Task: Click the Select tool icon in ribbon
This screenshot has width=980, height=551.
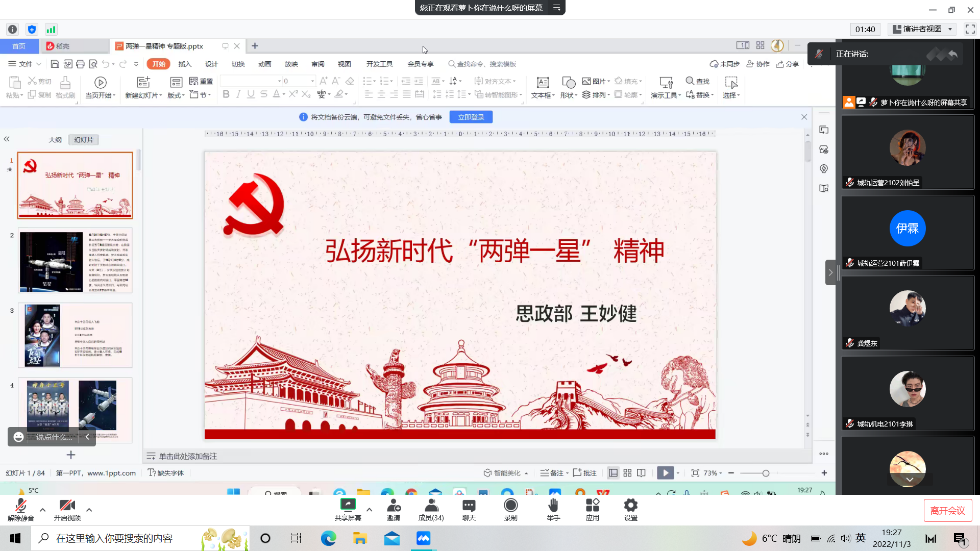Action: pyautogui.click(x=731, y=87)
